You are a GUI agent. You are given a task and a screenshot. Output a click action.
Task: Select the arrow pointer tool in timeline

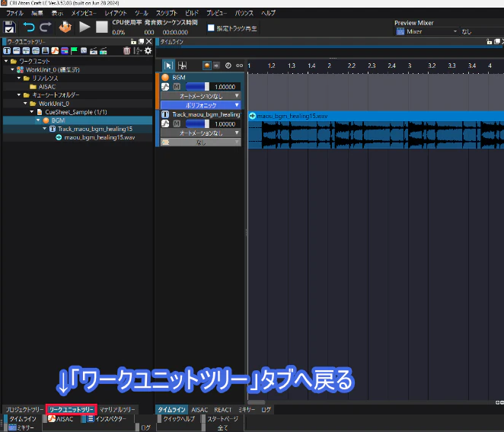pos(168,66)
